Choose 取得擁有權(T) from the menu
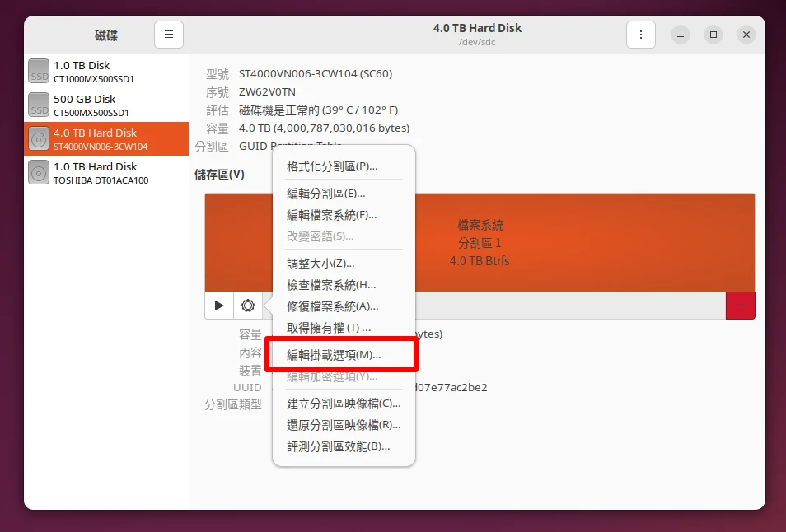Viewport: 786px width, 532px height. [329, 328]
